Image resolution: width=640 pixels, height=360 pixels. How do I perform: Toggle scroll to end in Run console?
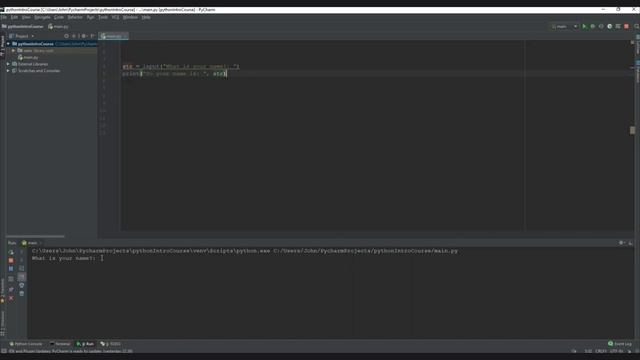[x=22, y=277]
